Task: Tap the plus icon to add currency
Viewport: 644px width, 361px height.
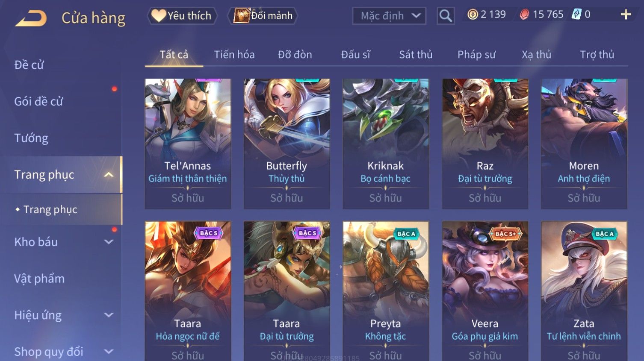Action: (x=626, y=15)
